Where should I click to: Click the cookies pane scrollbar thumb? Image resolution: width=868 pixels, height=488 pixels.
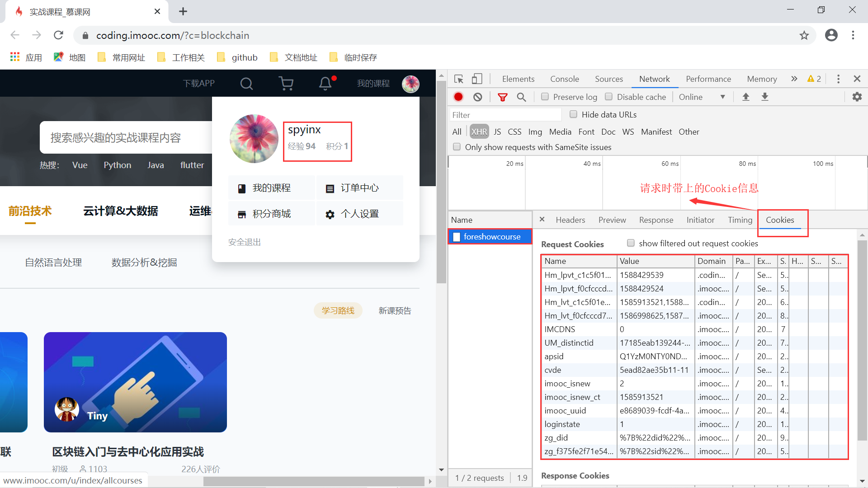click(862, 340)
